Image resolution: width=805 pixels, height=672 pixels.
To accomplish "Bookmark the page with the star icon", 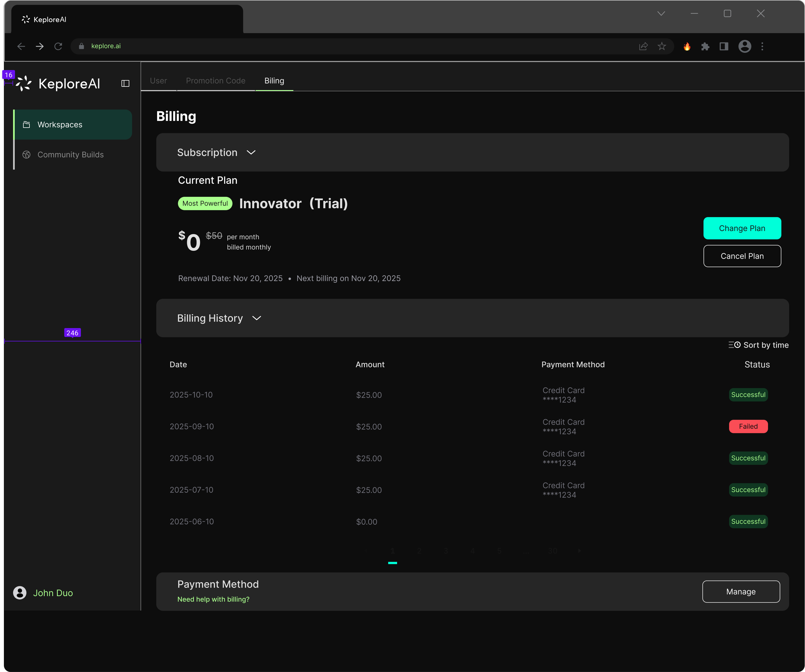I will click(x=662, y=46).
